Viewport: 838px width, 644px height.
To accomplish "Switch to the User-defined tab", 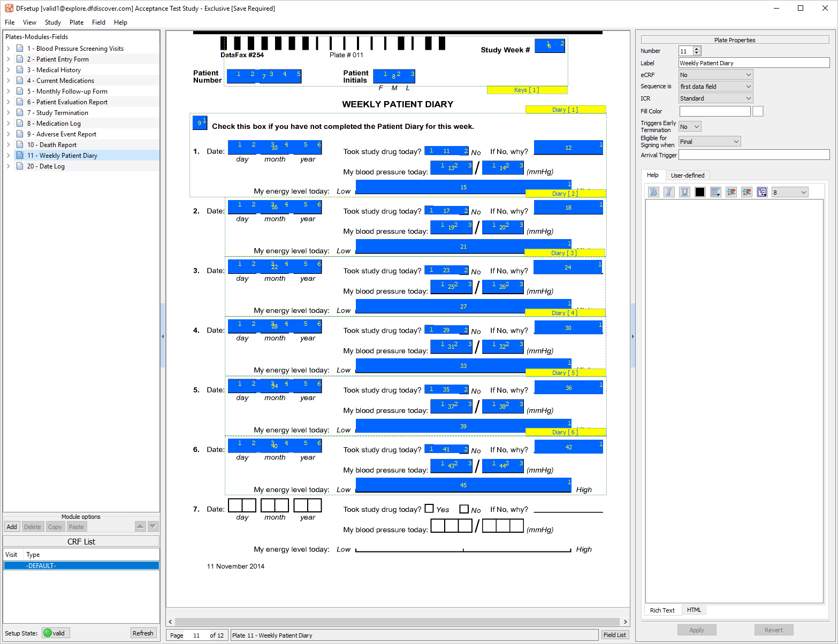I will (x=688, y=175).
